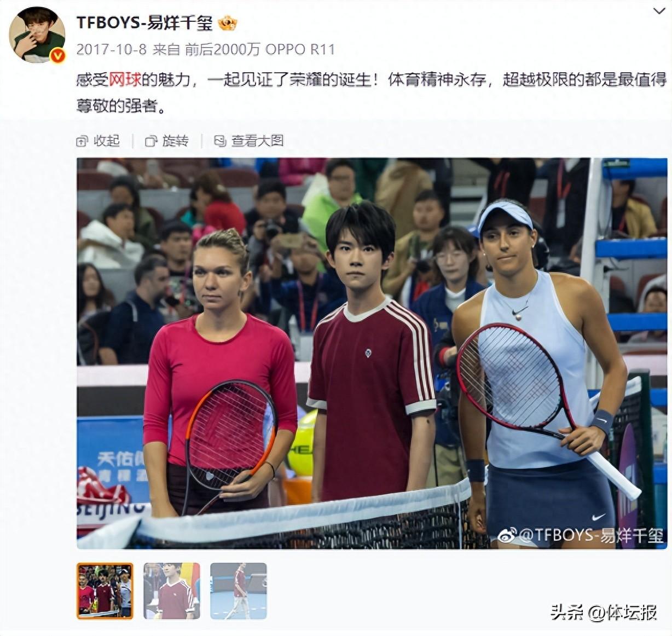672x636 pixels.
Task: Click the rotate icon before 旋转
Action: click(151, 141)
